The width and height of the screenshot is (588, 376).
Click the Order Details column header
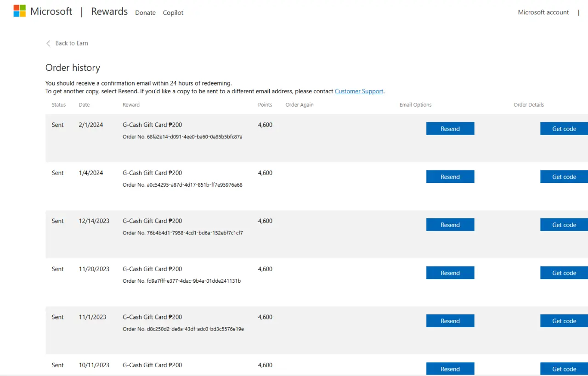[529, 105]
